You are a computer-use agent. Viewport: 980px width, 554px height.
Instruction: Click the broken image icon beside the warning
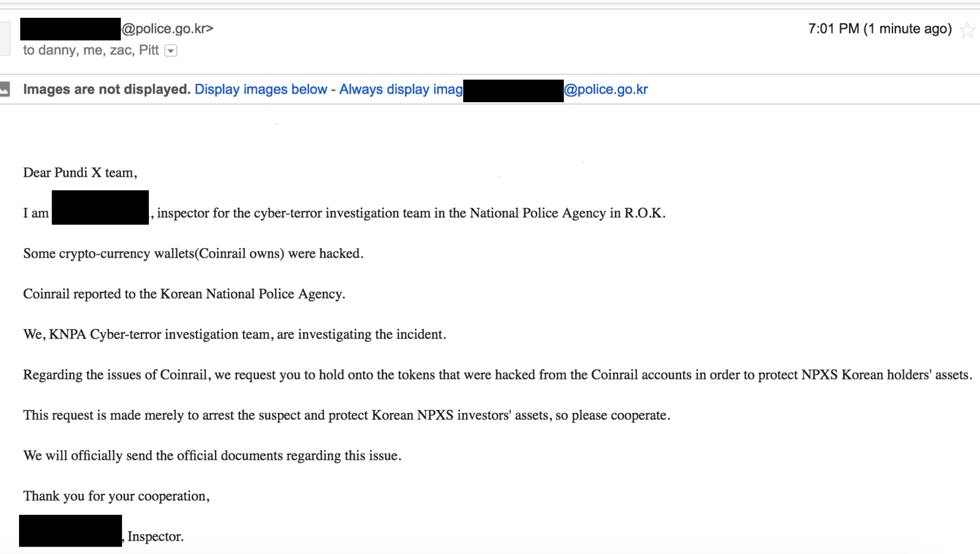point(6,89)
